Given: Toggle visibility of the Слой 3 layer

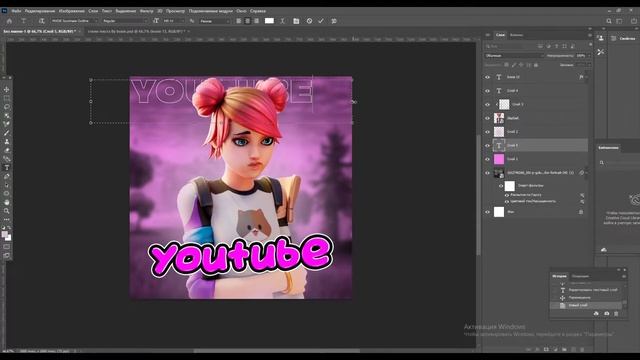Looking at the screenshot, I should pyautogui.click(x=487, y=104).
